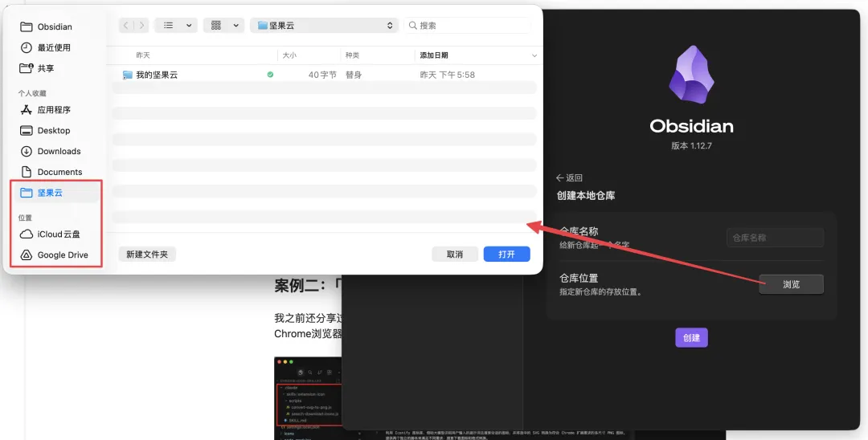Open the 坚果云 path popup menu

[325, 26]
